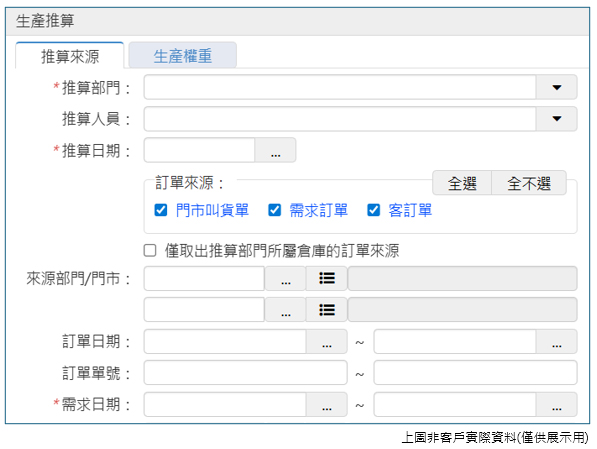Switch to the 生產權重 tab
597x449 pixels.
183,56
